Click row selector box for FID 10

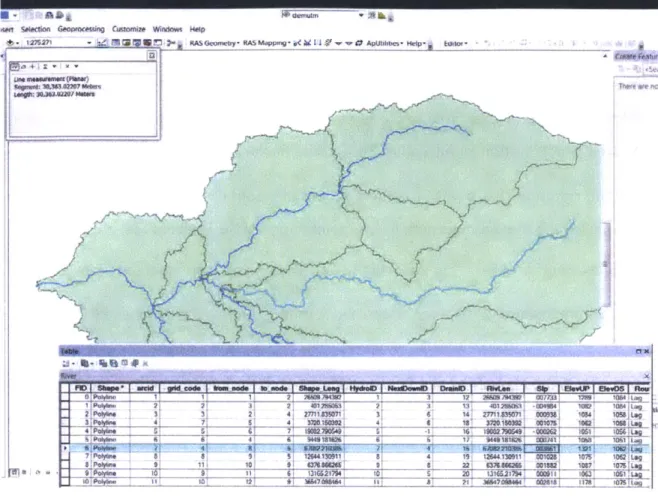click(x=65, y=482)
